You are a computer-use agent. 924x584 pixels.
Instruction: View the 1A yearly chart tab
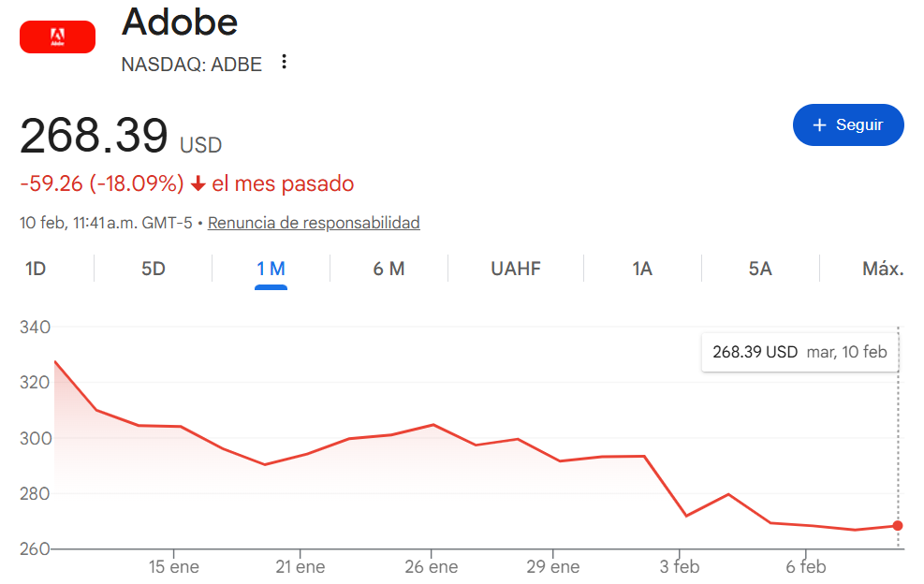point(641,270)
